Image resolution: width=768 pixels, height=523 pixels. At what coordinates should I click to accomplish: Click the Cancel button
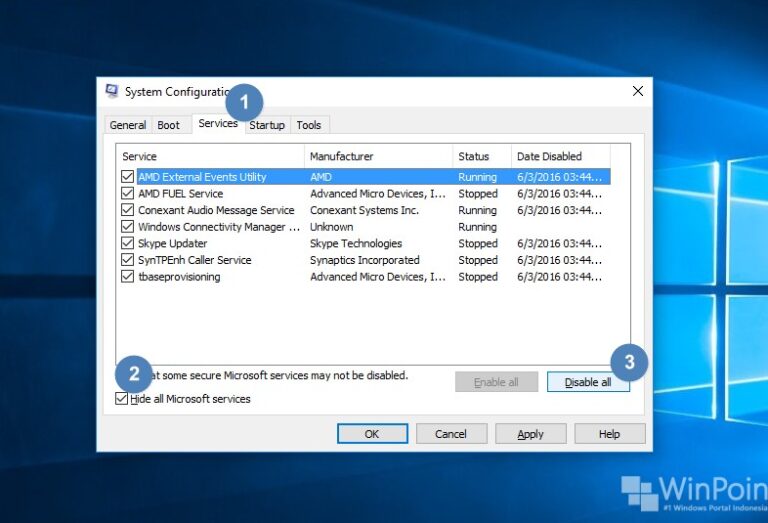[451, 434]
